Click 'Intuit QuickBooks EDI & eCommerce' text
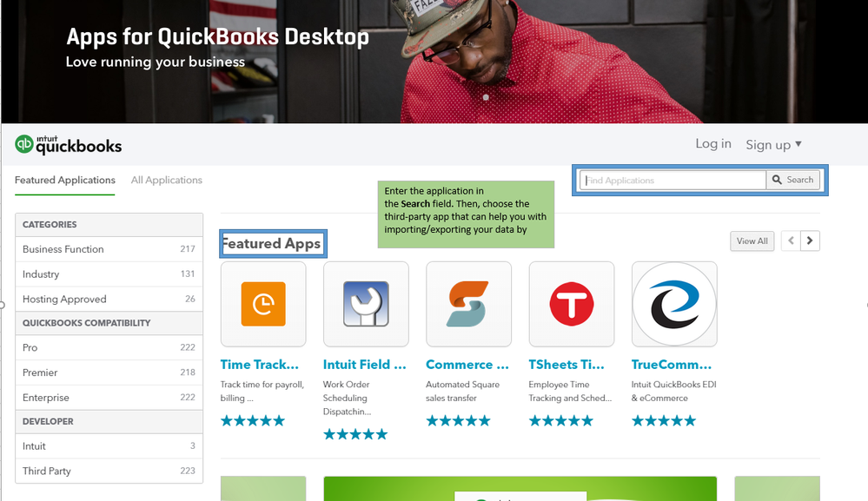Screen dimensions: 868x501 click(674, 391)
